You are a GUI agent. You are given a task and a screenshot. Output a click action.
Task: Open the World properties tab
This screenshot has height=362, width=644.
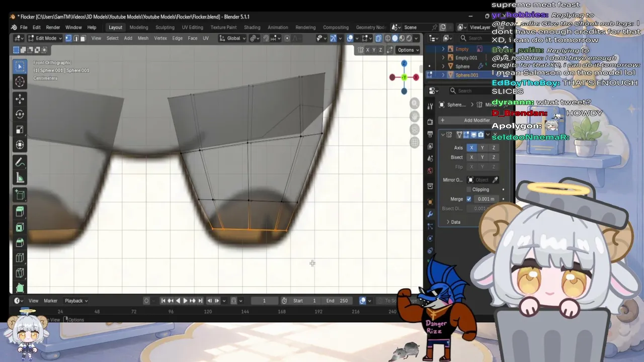(x=430, y=171)
